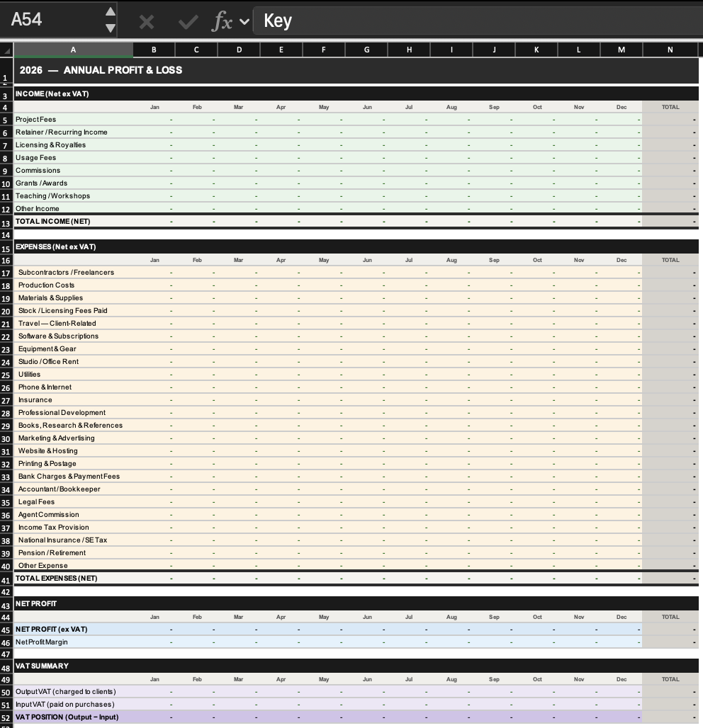Viewport: 703px width, 728px height.
Task: Select row 13 TOTAL INCOME (NET) header
Action: pos(6,222)
